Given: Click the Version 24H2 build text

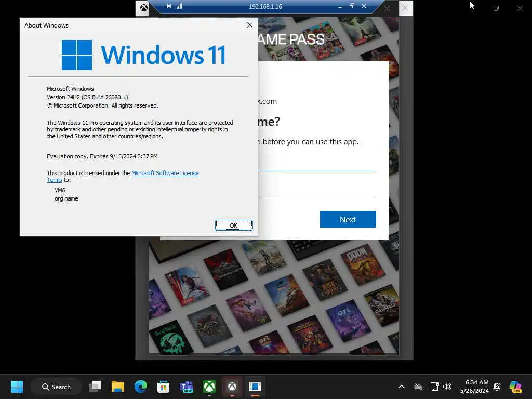Looking at the screenshot, I should click(87, 97).
